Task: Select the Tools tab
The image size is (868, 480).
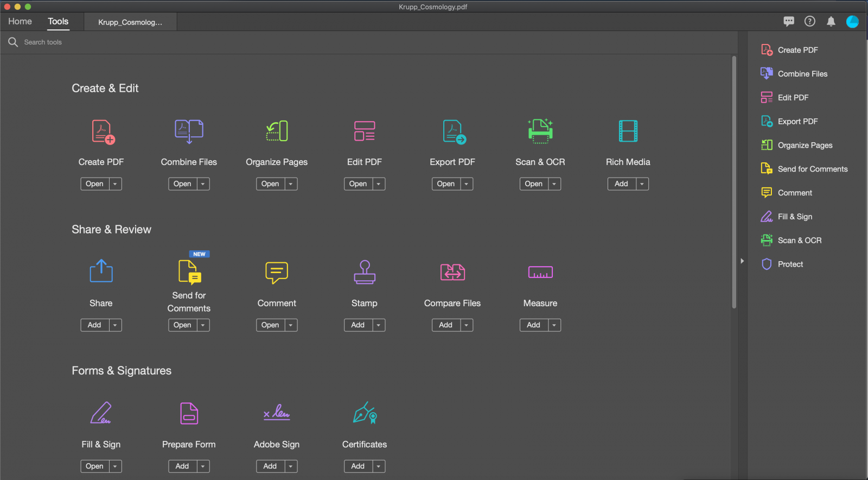Action: 58,21
